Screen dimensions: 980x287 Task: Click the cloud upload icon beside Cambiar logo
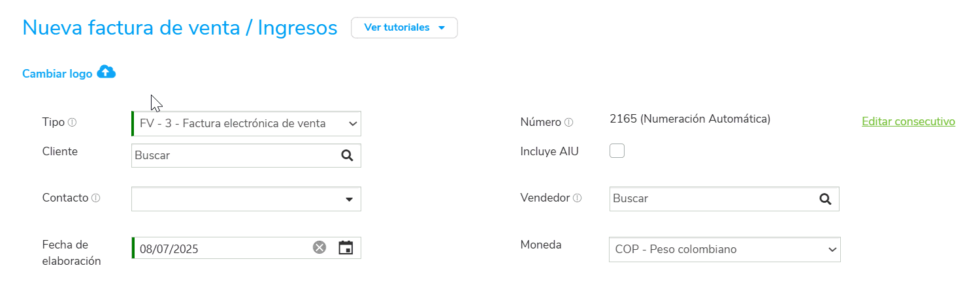tap(106, 72)
